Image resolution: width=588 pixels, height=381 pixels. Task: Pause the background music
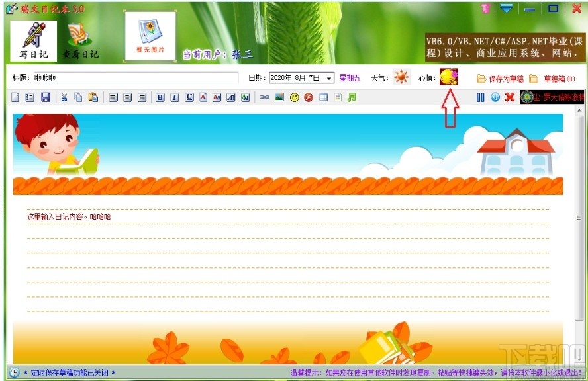(x=480, y=97)
